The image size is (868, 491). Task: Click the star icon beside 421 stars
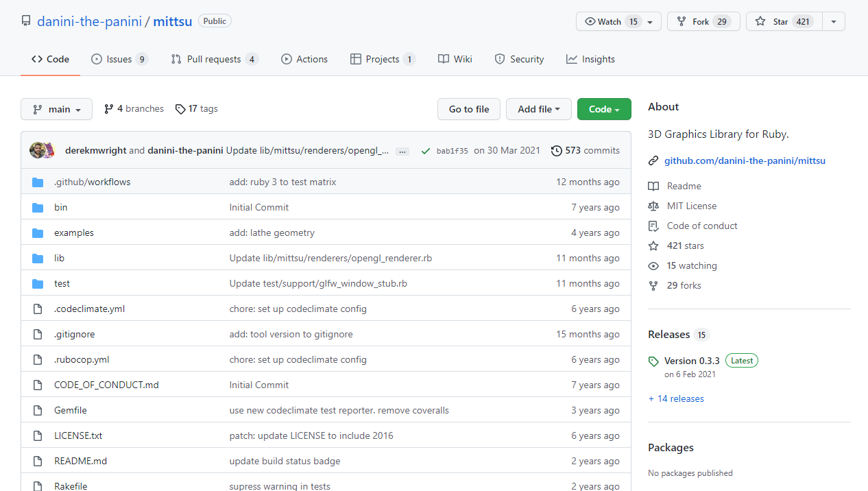coord(653,245)
